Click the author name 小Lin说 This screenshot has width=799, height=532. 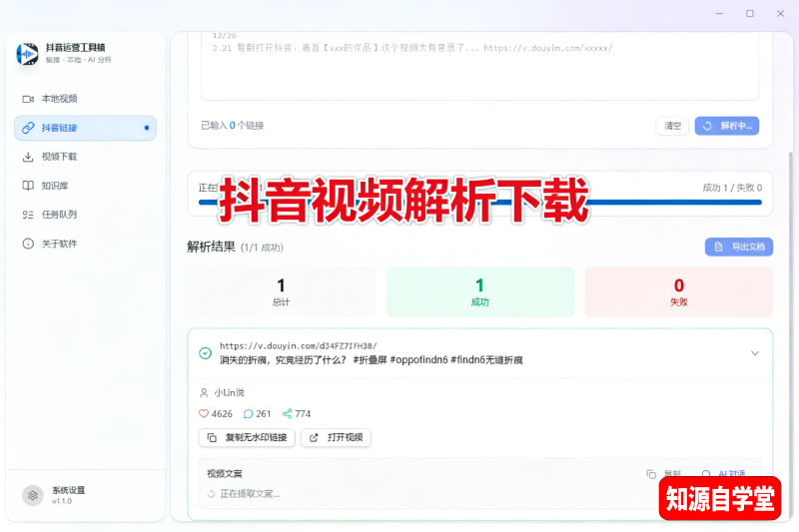coord(230,392)
